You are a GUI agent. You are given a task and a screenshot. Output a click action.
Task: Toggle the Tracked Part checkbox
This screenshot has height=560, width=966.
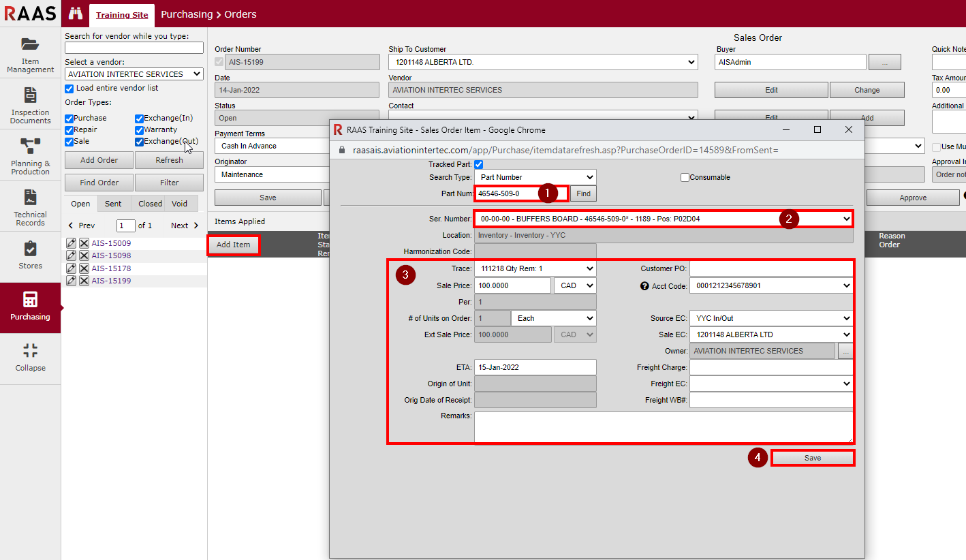(x=478, y=164)
